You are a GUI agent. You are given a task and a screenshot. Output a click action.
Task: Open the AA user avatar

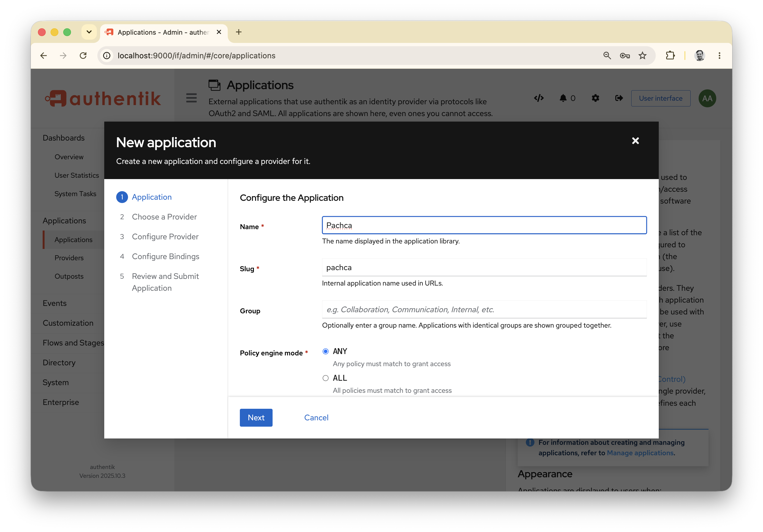pos(707,98)
